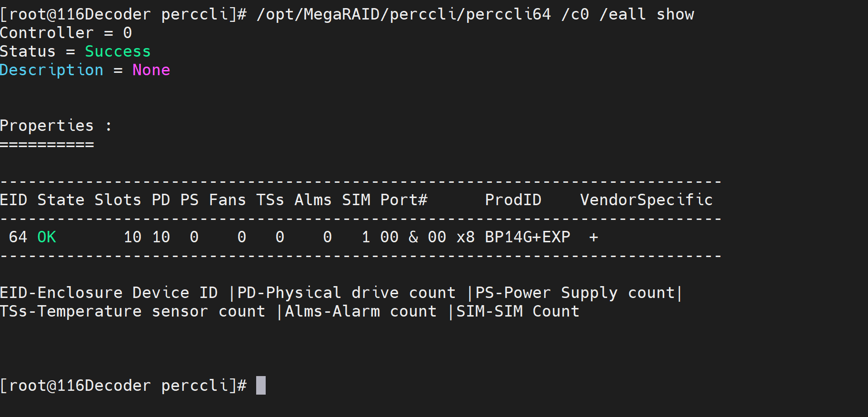Image resolution: width=868 pixels, height=417 pixels.
Task: Place cursor at the bottom terminal prompt
Action: click(x=261, y=386)
